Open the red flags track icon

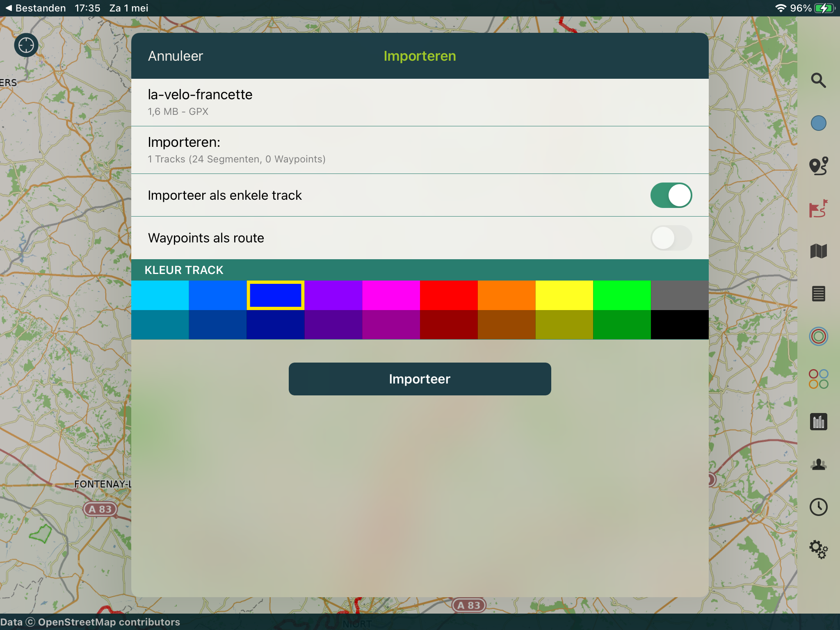818,208
